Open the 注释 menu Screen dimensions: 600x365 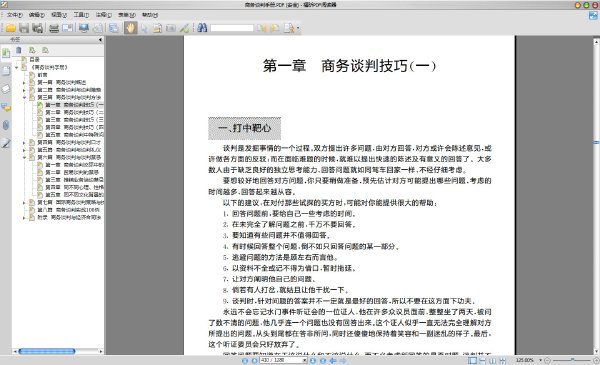103,15
